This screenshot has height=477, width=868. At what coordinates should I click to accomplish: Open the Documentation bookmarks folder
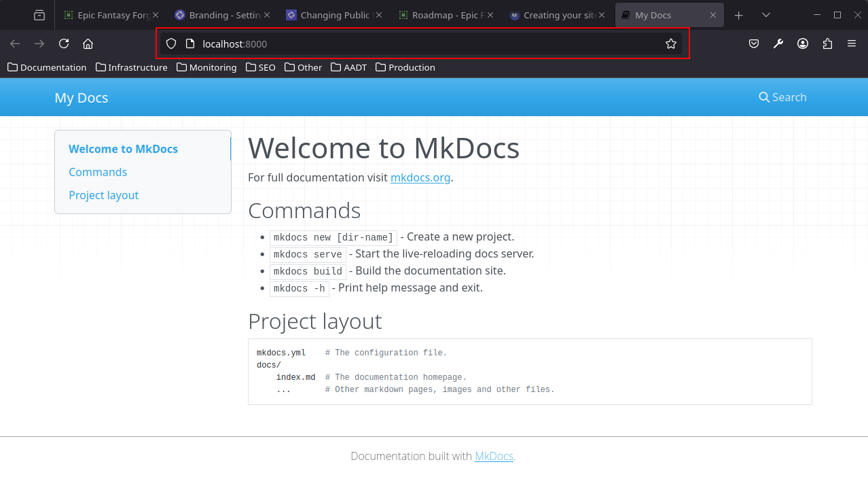point(47,67)
